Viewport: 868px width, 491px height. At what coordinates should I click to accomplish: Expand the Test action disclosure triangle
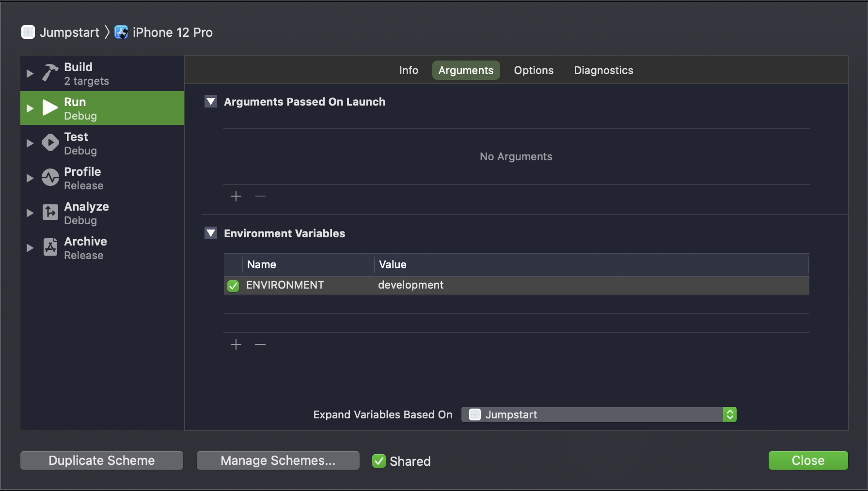[30, 143]
